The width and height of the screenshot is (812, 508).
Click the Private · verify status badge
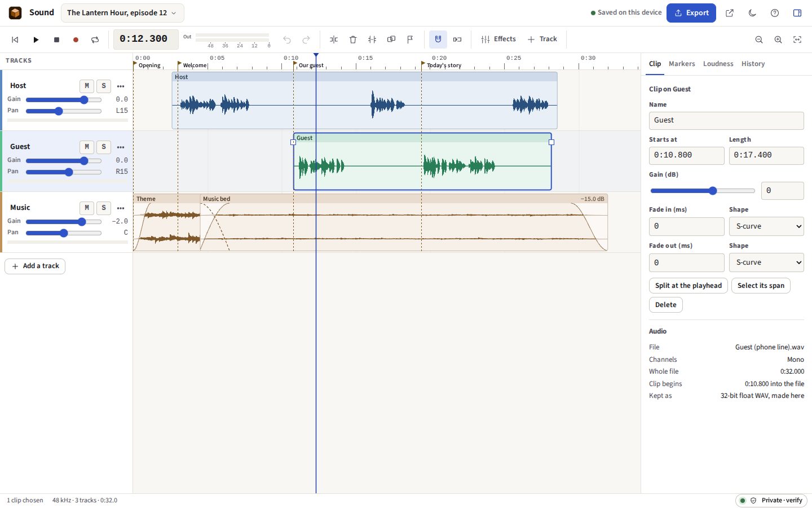tap(771, 501)
